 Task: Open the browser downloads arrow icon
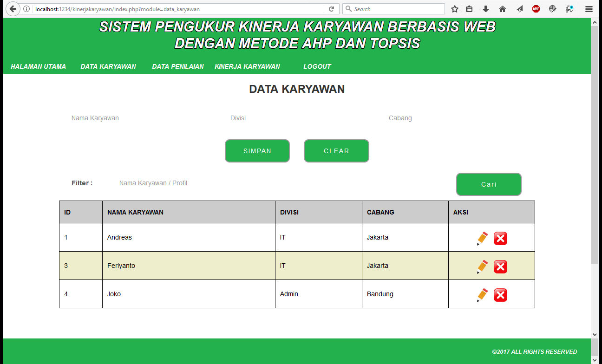click(486, 9)
